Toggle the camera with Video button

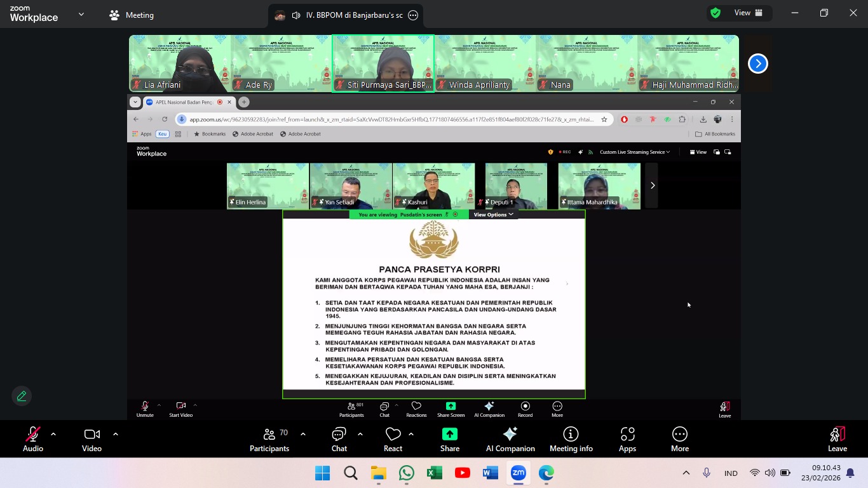click(92, 439)
